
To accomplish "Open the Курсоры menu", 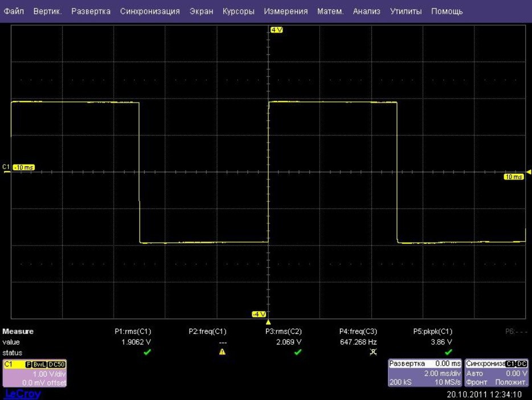I will 238,11.
